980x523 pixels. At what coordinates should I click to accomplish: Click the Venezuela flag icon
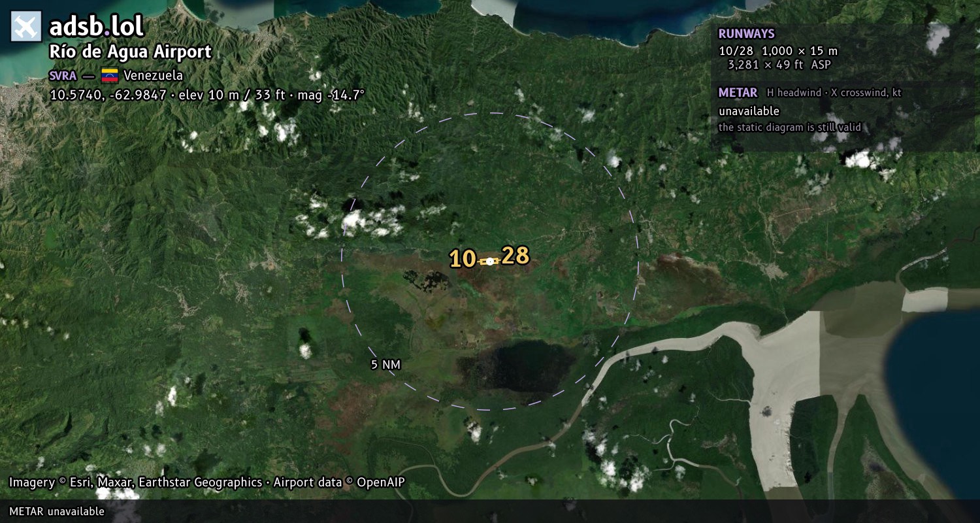[109, 75]
